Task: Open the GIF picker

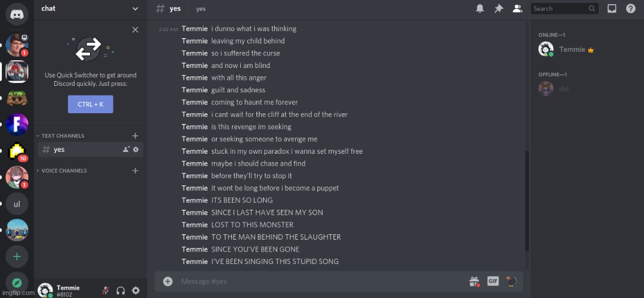Action: tap(493, 281)
